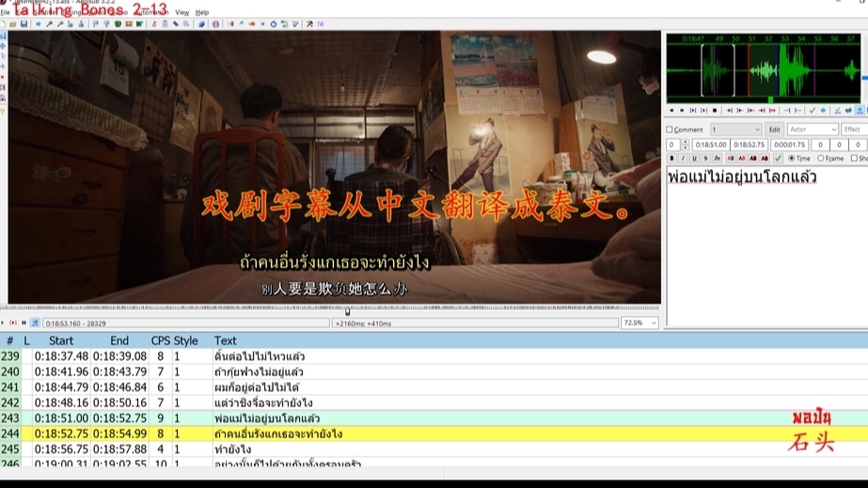
Task: Open the Attachments paperclip icon
Action: click(x=176, y=24)
